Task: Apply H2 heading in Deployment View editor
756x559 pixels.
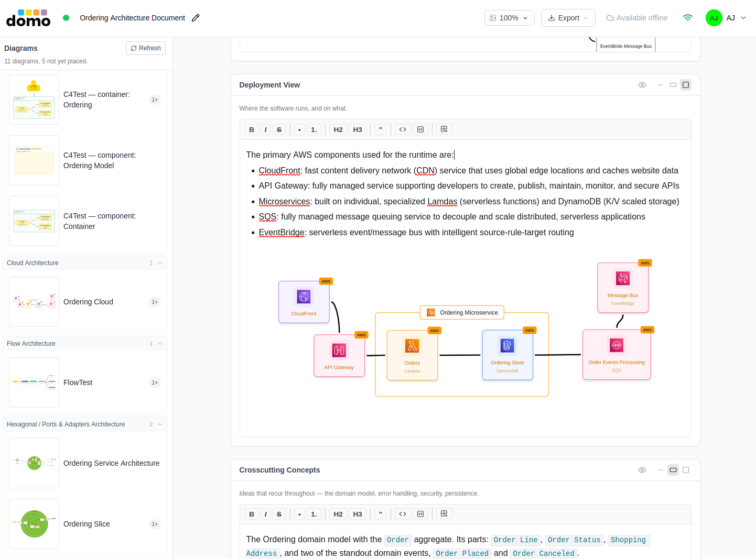Action: pos(338,129)
